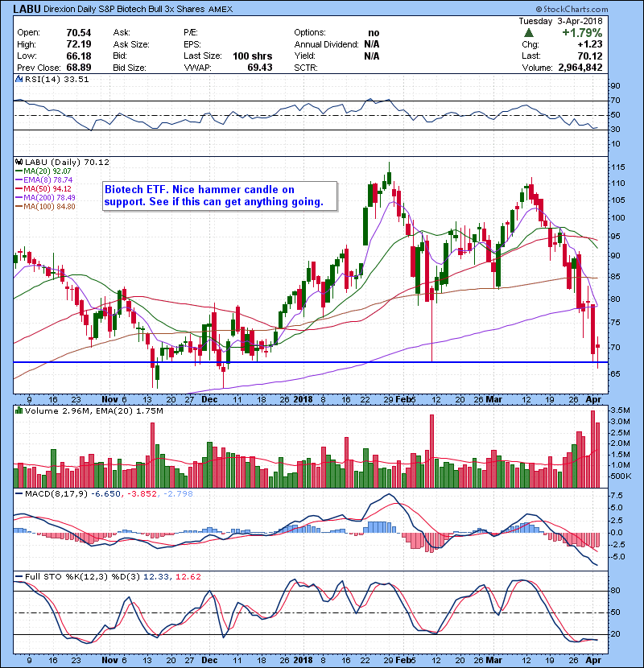Viewport: 644px width, 668px height.
Task: Click the -5.0 MACD axis label
Action: (617, 557)
